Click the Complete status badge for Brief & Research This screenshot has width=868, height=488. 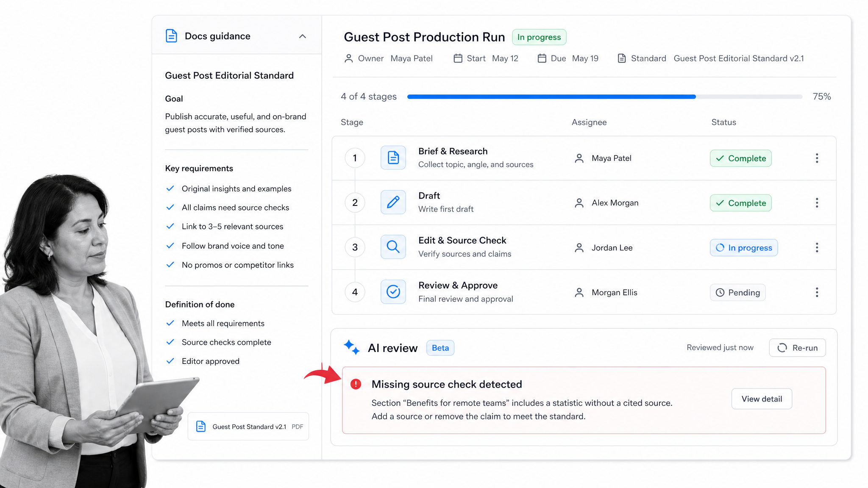741,158
